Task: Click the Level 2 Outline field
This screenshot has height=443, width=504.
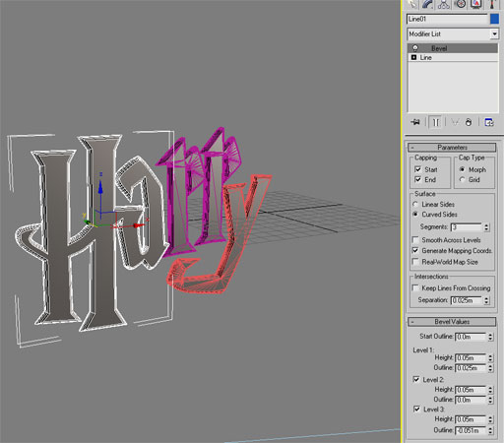Action: click(x=470, y=400)
